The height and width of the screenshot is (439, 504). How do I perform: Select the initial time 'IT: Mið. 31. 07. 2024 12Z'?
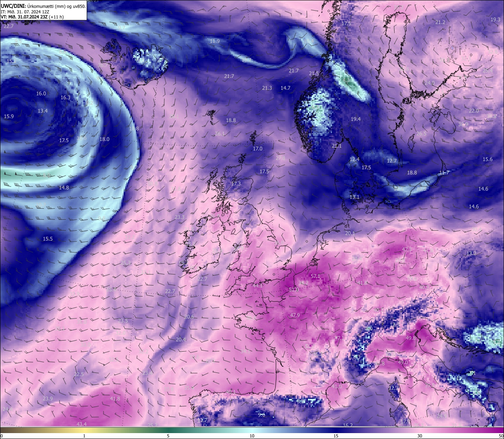click(x=25, y=12)
